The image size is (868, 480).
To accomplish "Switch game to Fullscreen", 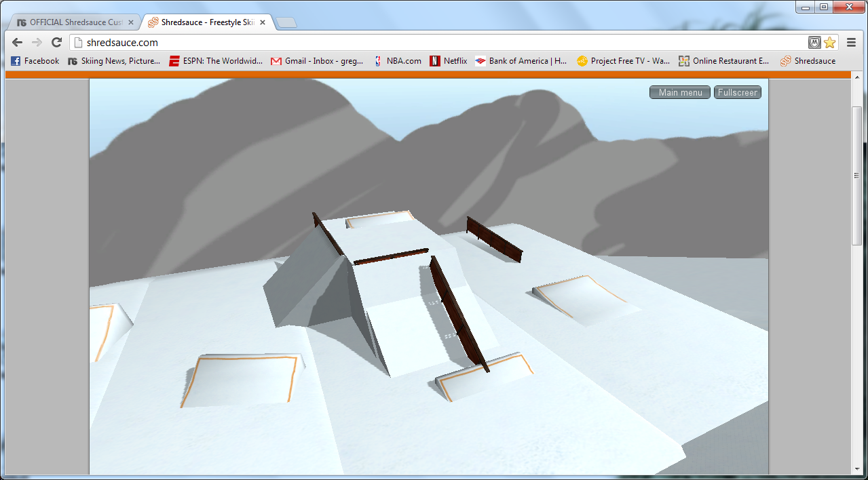I will pyautogui.click(x=737, y=92).
